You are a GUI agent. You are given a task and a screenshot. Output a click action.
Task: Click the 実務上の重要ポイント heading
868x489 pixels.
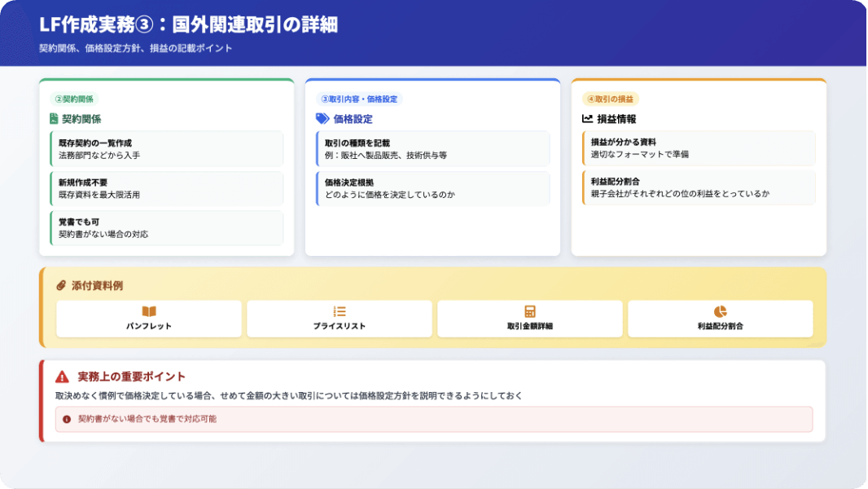(131, 377)
